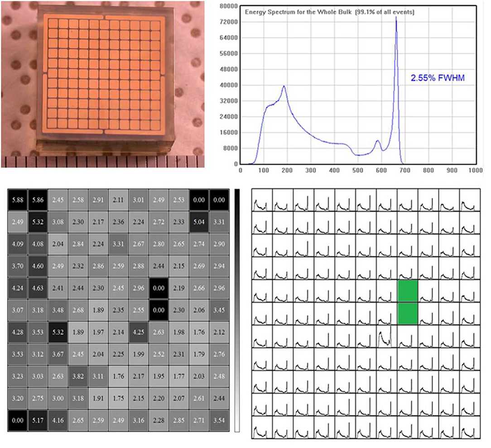
Task: Select the map cell showing 1.79
Action: click(199, 354)
